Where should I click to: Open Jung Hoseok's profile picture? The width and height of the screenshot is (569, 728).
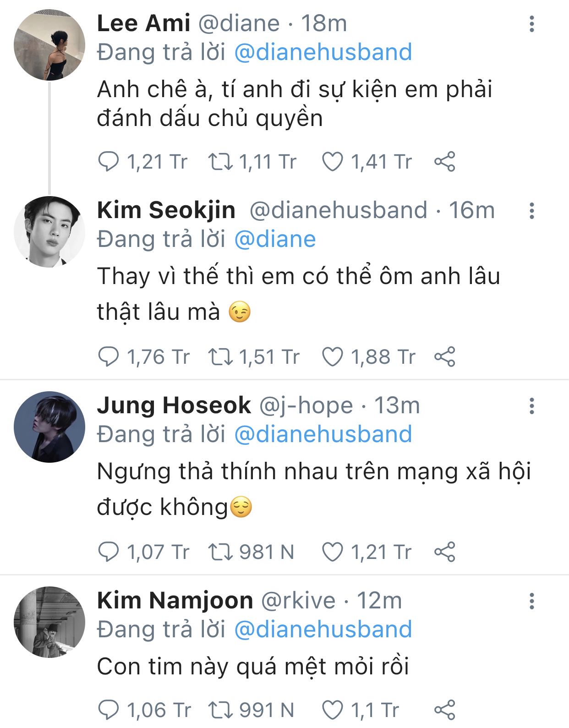49,427
